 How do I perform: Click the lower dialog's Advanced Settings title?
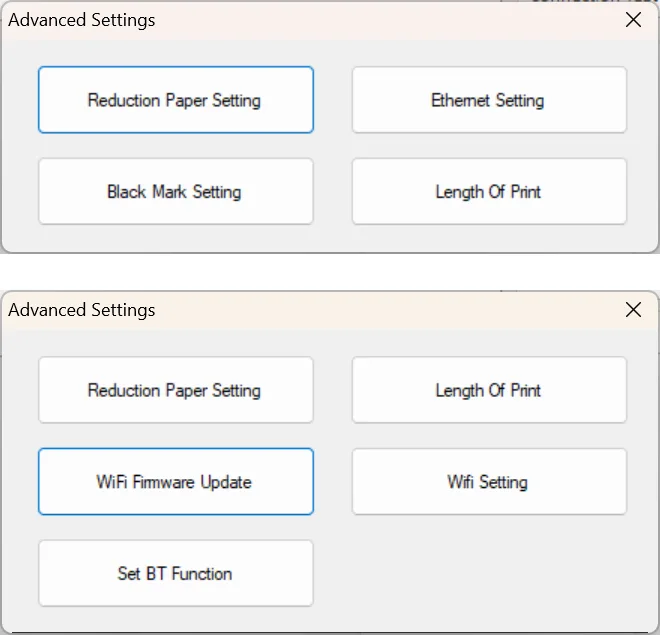pos(82,310)
